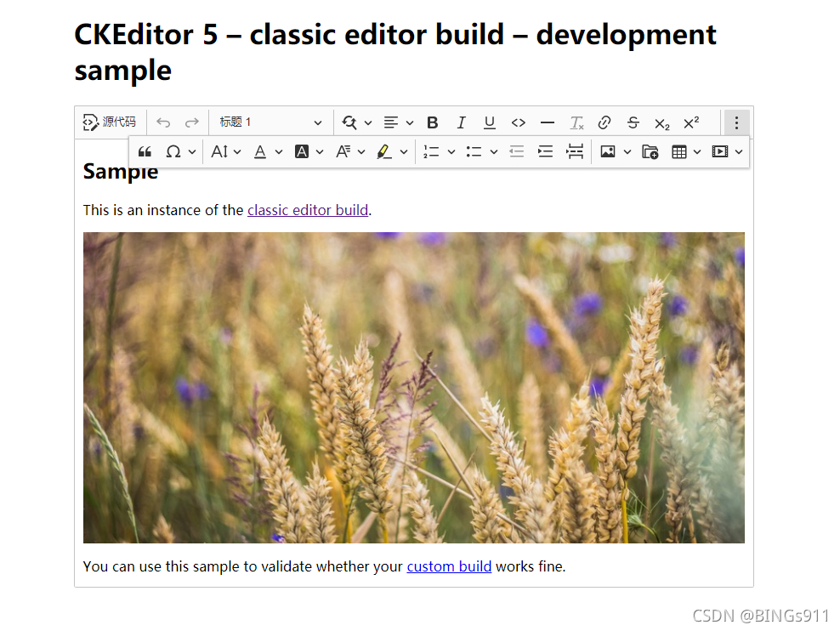Image resolution: width=840 pixels, height=631 pixels.
Task: Open the font family options
Action: 343,151
